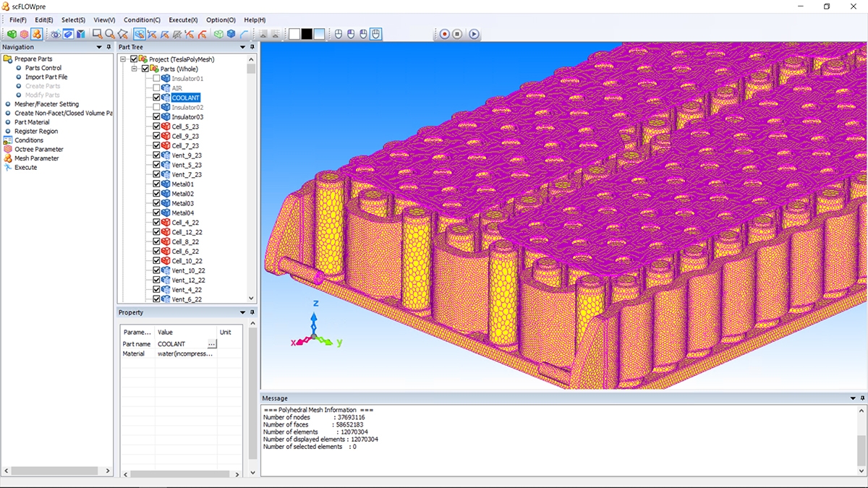Click the Mesh Parameter navigation icon
This screenshot has width=868, height=488.
(x=8, y=158)
